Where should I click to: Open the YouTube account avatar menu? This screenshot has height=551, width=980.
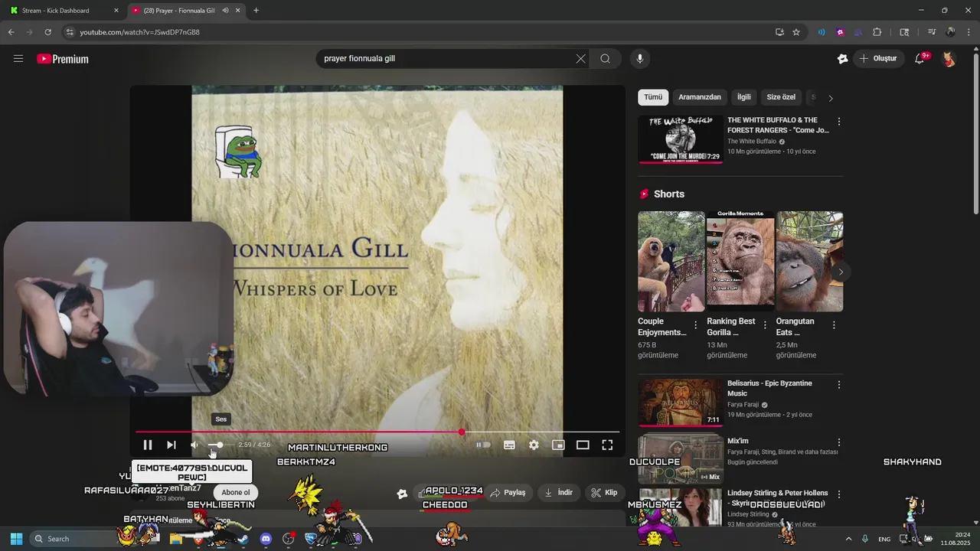click(x=949, y=59)
